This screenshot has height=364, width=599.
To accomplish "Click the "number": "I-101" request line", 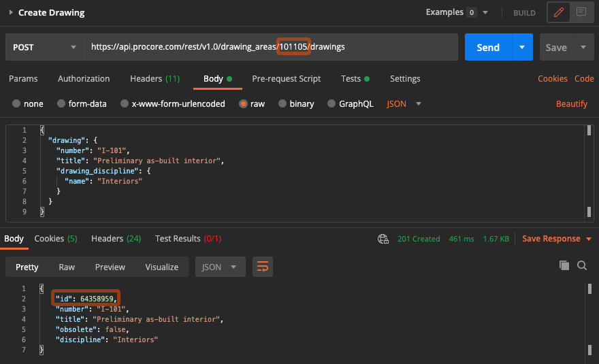I will [x=93, y=150].
